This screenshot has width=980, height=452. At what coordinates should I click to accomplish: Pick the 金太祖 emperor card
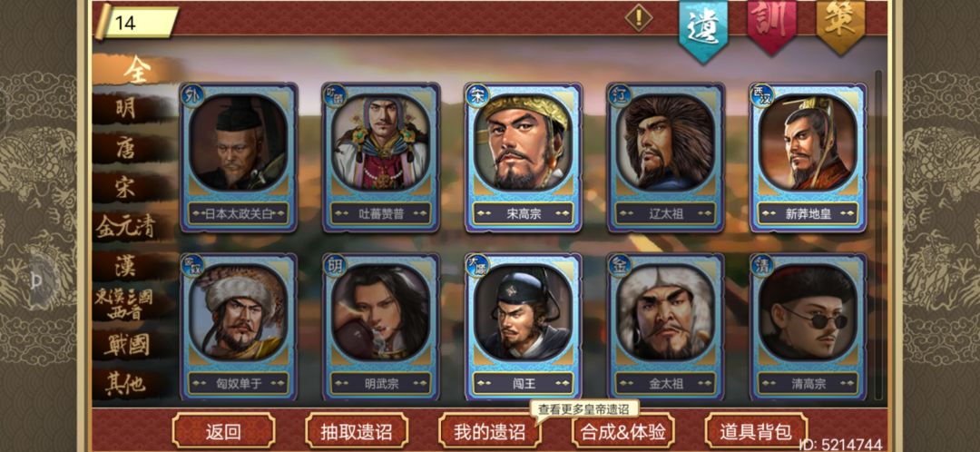(666, 327)
